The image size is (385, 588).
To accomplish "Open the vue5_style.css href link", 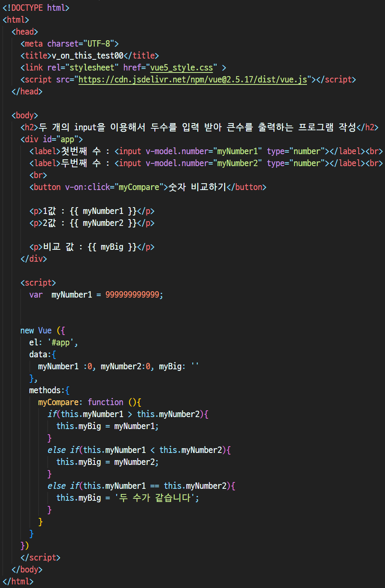I will [x=181, y=68].
